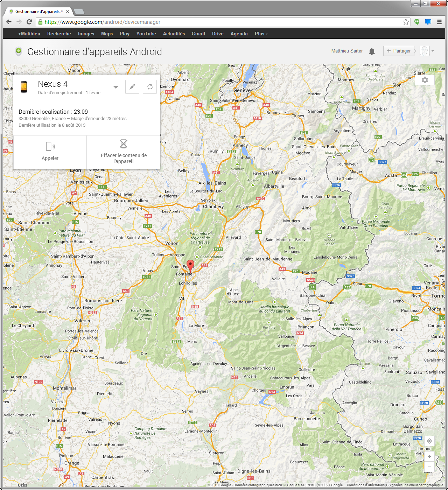Click the red location pin on map
Screen dimensions: 448x490
click(x=190, y=265)
